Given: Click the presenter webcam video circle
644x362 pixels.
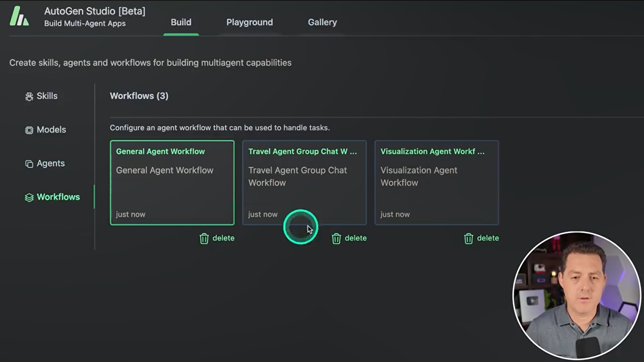Looking at the screenshot, I should coord(576,295).
